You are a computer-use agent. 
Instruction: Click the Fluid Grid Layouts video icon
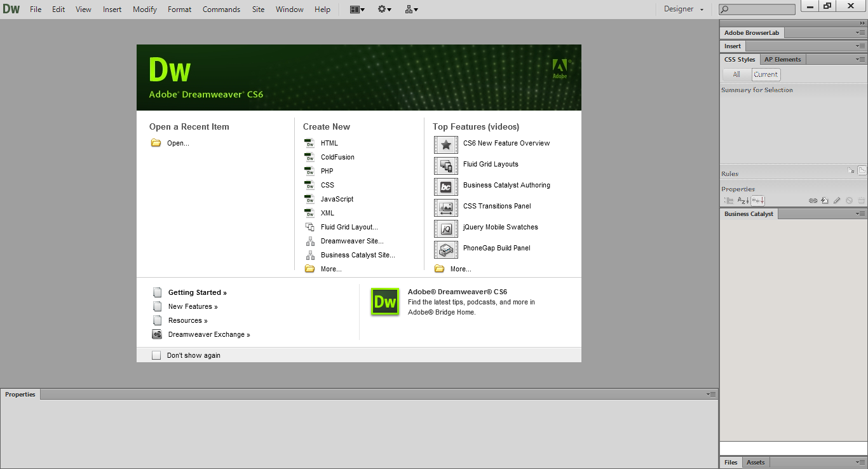(x=446, y=166)
